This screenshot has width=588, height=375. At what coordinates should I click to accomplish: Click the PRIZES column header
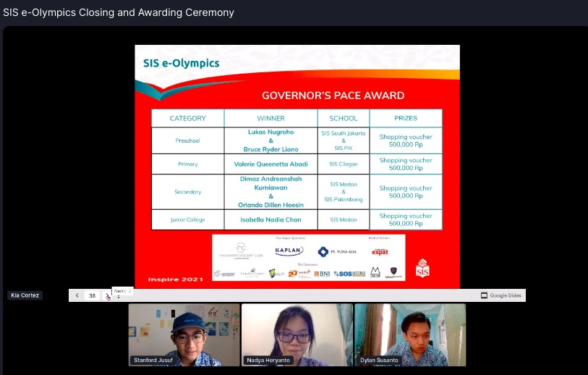coord(405,118)
